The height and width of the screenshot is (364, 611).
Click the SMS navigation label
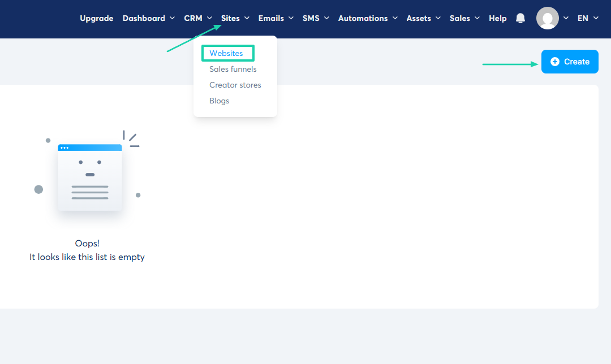point(311,18)
